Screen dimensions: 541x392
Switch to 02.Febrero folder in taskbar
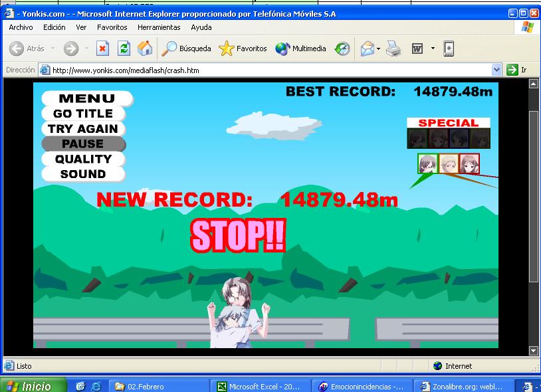159,387
